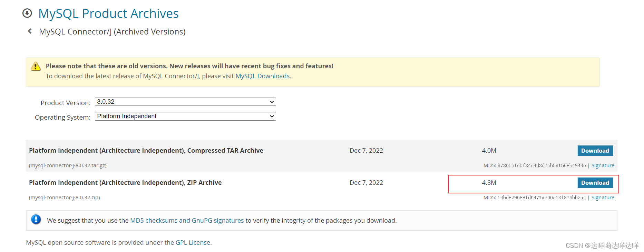Image resolution: width=644 pixels, height=252 pixels.
Task: Open the Operating System dropdown
Action: click(185, 116)
